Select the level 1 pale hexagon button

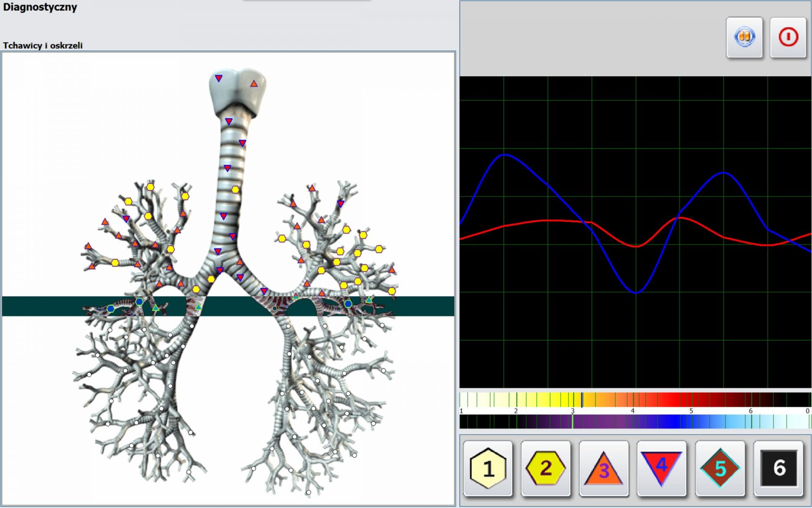(488, 468)
